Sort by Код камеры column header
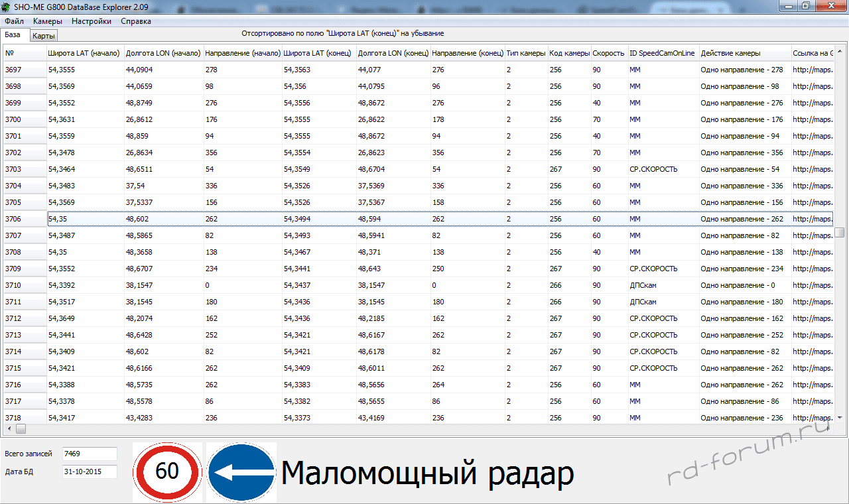Screen dimensions: 849x504 [x=569, y=53]
